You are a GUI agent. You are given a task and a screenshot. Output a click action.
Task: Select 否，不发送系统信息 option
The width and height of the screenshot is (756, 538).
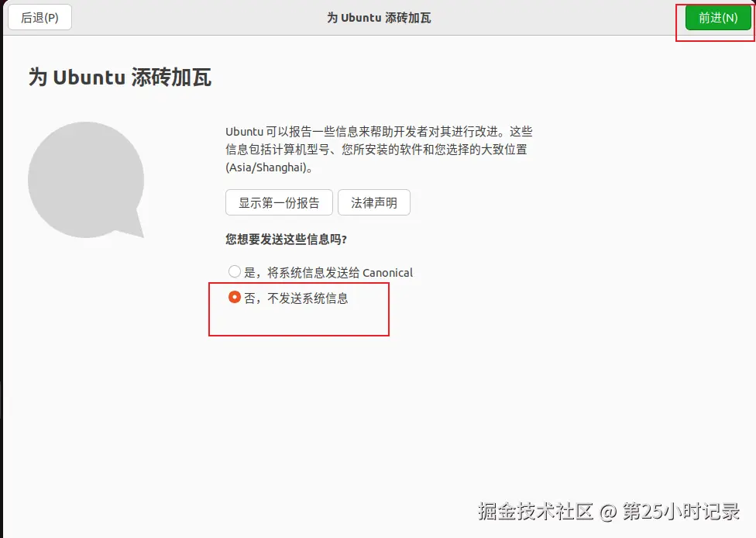point(288,298)
